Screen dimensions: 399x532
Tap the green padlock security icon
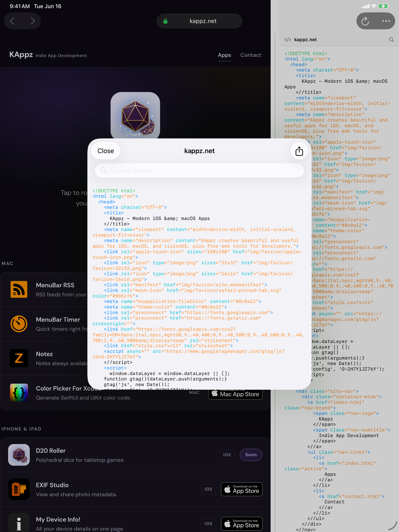(165, 21)
